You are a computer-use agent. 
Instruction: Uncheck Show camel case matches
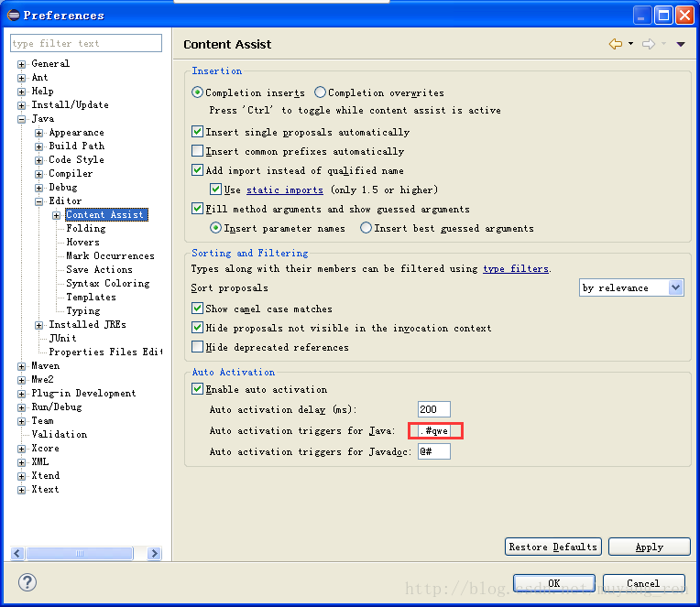(197, 309)
